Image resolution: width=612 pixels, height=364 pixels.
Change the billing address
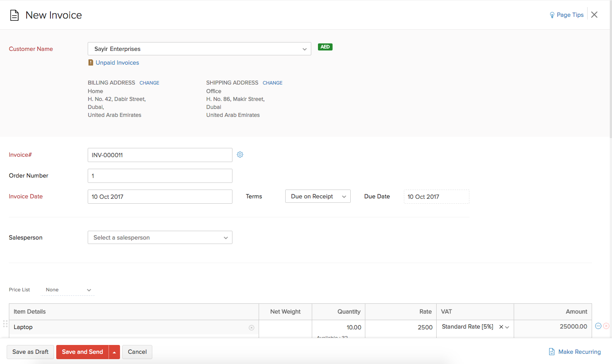click(149, 82)
